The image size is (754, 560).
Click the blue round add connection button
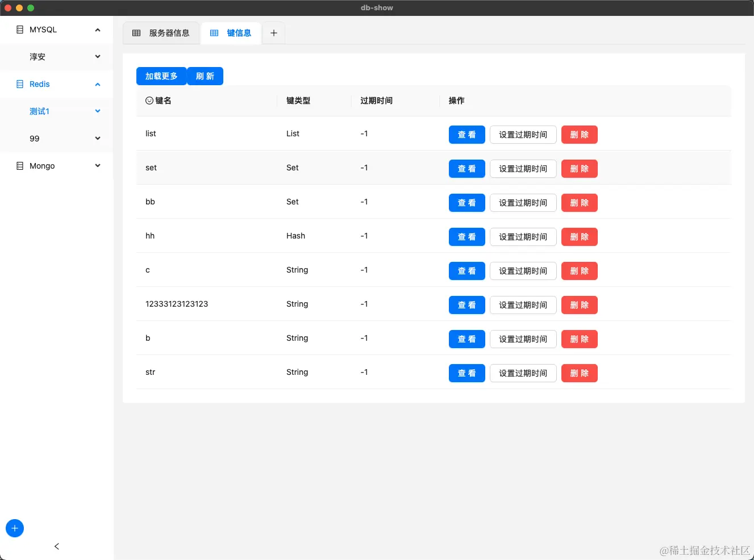tap(15, 528)
